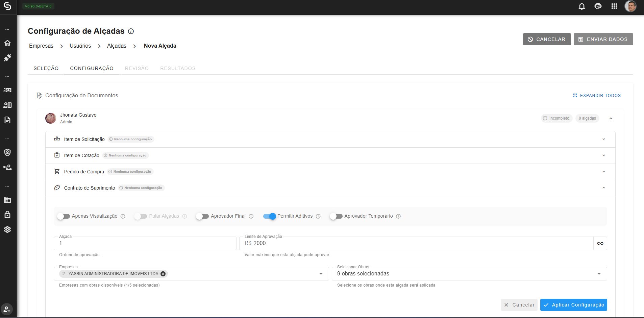Open the user profile avatar in top bar
Viewport: 644px width, 318px height.
point(630,6)
